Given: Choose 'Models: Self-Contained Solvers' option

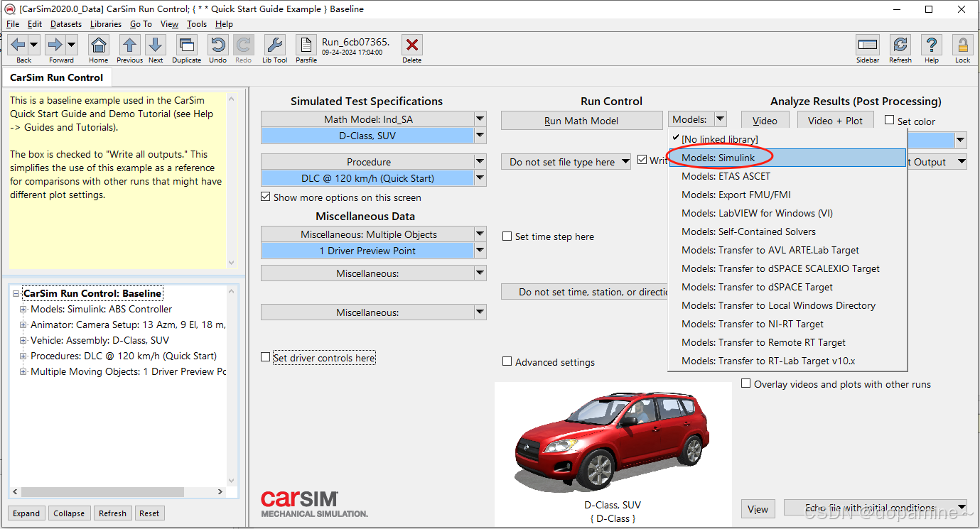Looking at the screenshot, I should (787, 231).
